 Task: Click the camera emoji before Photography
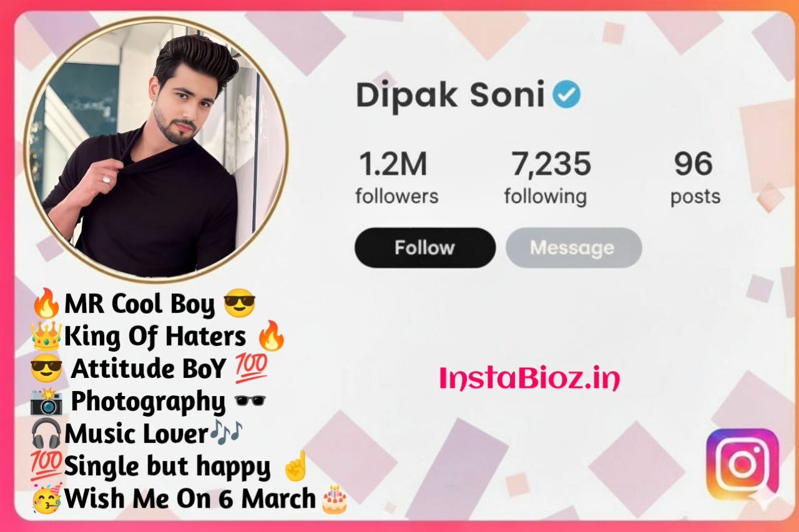click(x=46, y=401)
